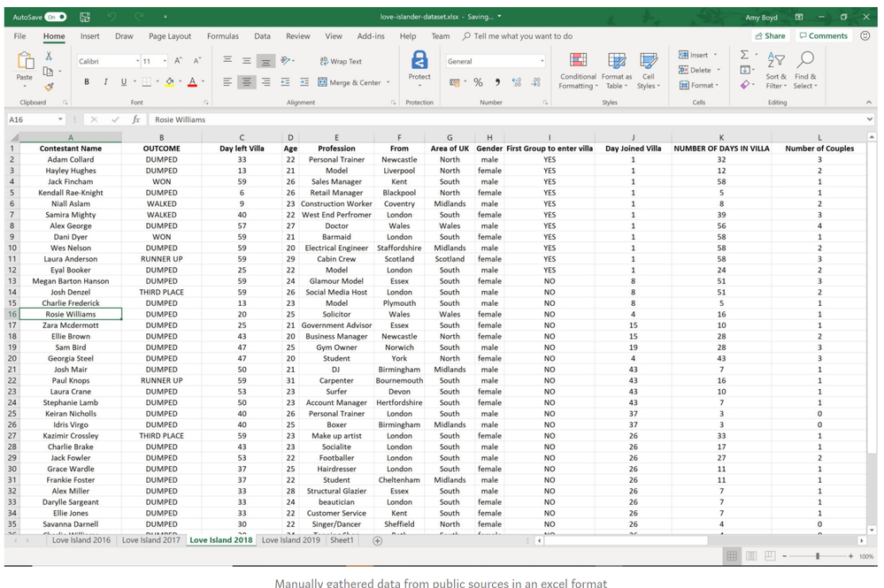Apply Percent Style format
884x588 pixels.
point(478,82)
